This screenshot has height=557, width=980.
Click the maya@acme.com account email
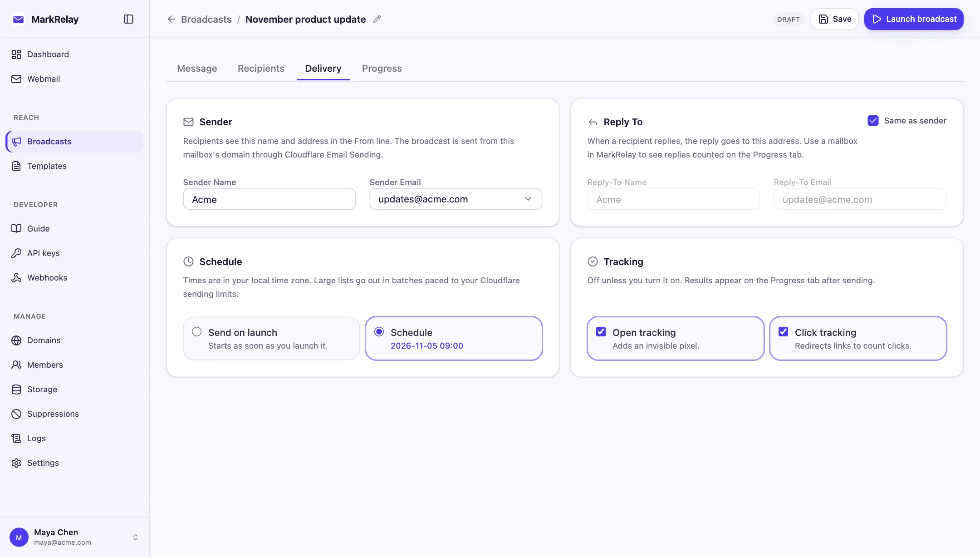[x=62, y=542]
